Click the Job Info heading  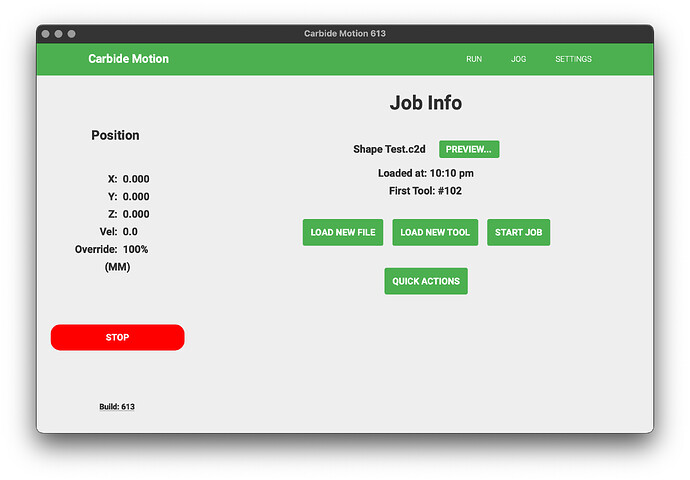click(426, 103)
